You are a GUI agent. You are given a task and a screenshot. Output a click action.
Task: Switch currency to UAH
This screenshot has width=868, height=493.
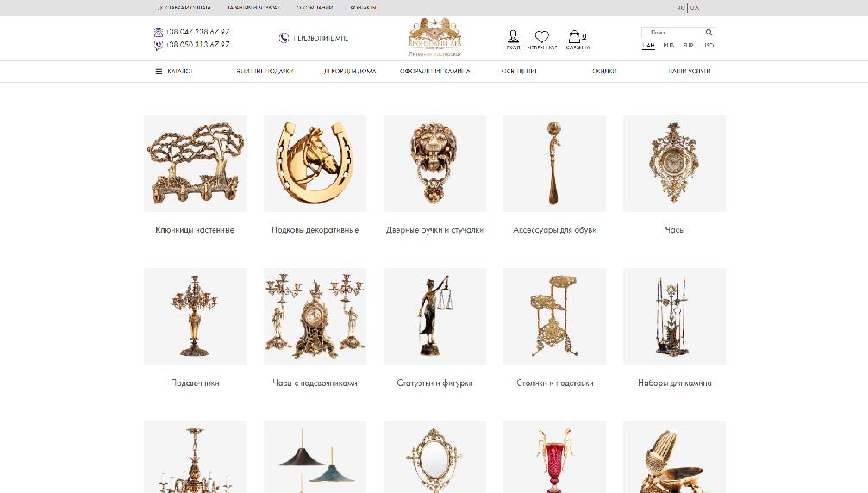click(x=648, y=46)
